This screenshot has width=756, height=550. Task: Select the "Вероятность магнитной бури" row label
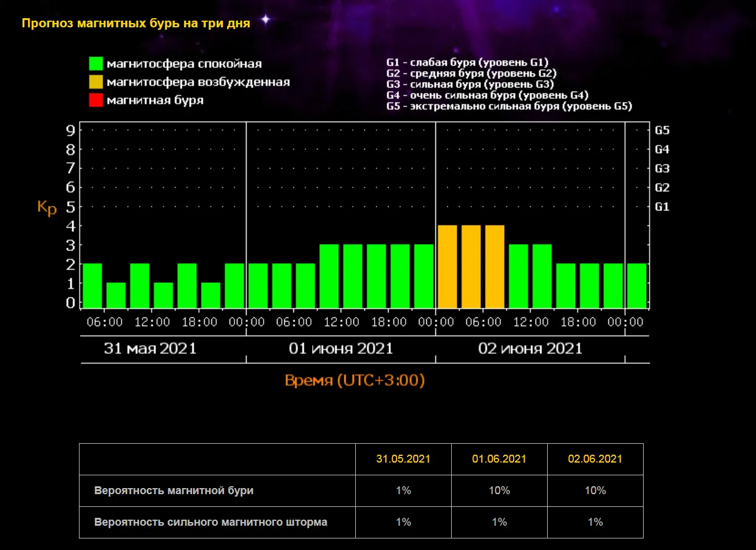point(174,491)
